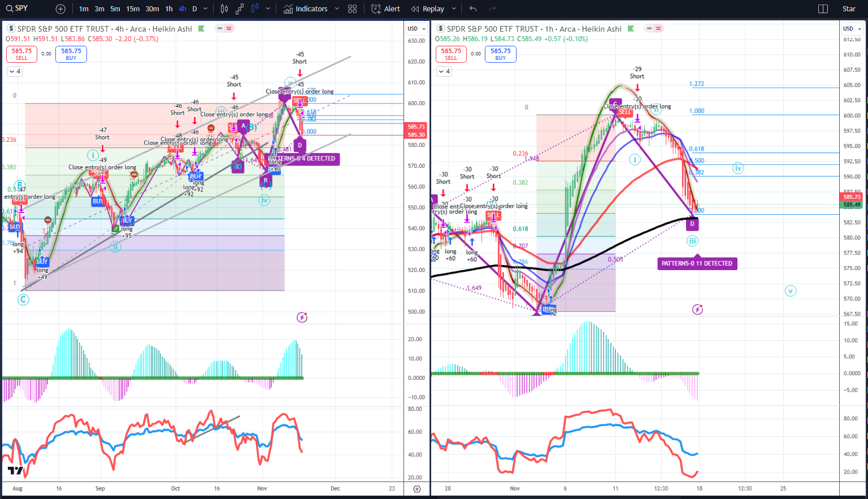Open the USD currency dropdown on the 1h chart
The height and width of the screenshot is (499, 868).
[x=852, y=28]
